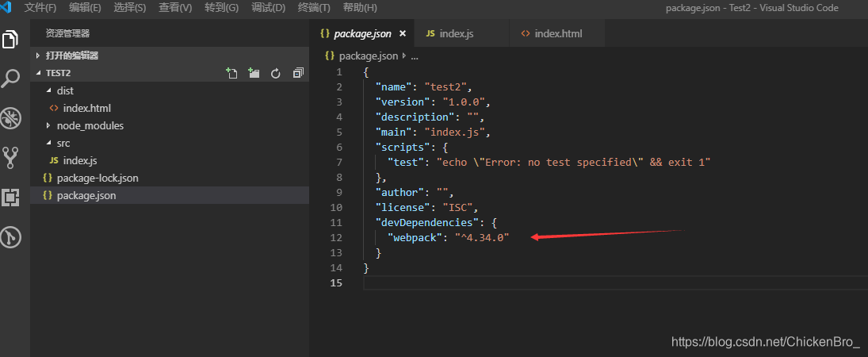Viewport: 868px width, 357px height.
Task: Open the 调试(D) menu
Action: tap(269, 8)
